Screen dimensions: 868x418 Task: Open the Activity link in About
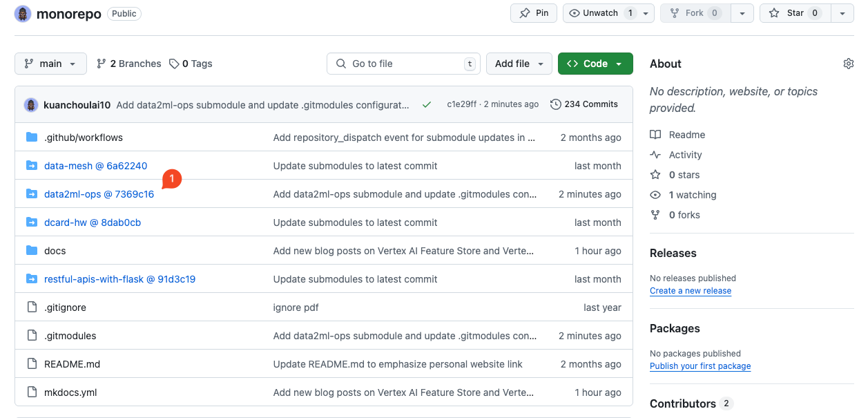click(x=676, y=155)
